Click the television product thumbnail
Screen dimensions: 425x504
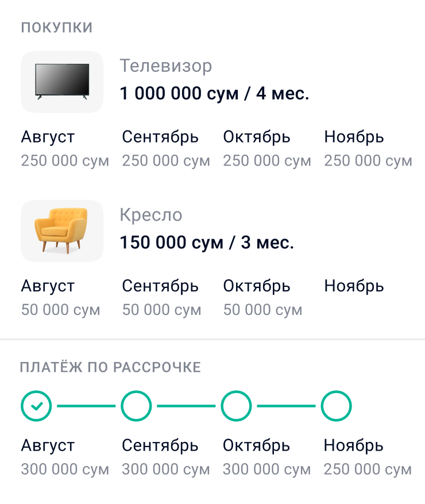[x=62, y=82]
